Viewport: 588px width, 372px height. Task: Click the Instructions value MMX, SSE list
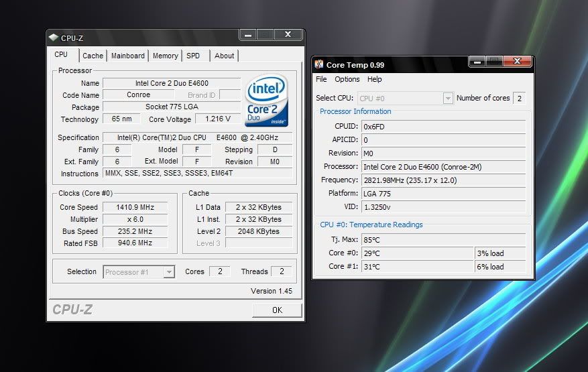click(x=198, y=173)
